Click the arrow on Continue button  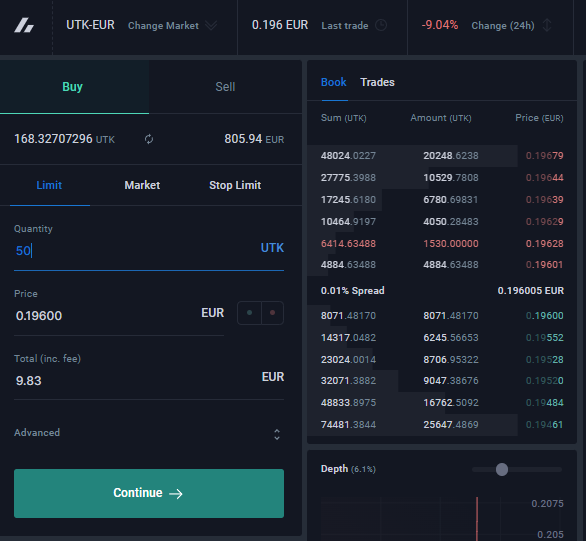pyautogui.click(x=176, y=494)
